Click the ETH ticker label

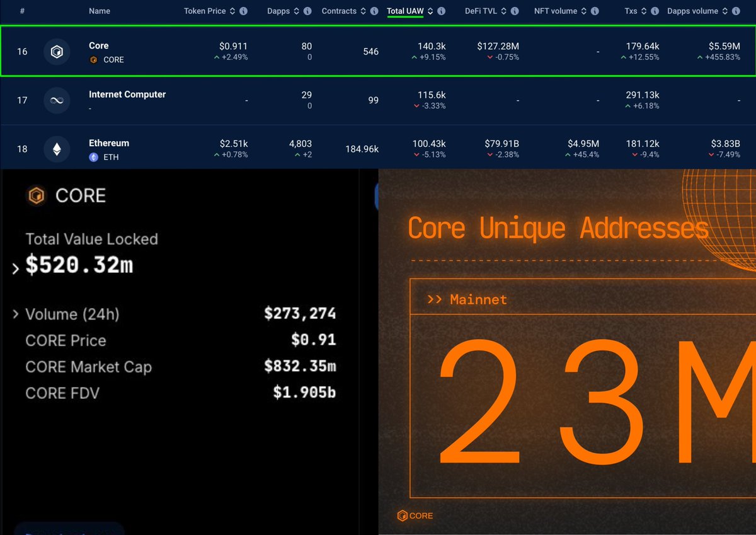110,157
